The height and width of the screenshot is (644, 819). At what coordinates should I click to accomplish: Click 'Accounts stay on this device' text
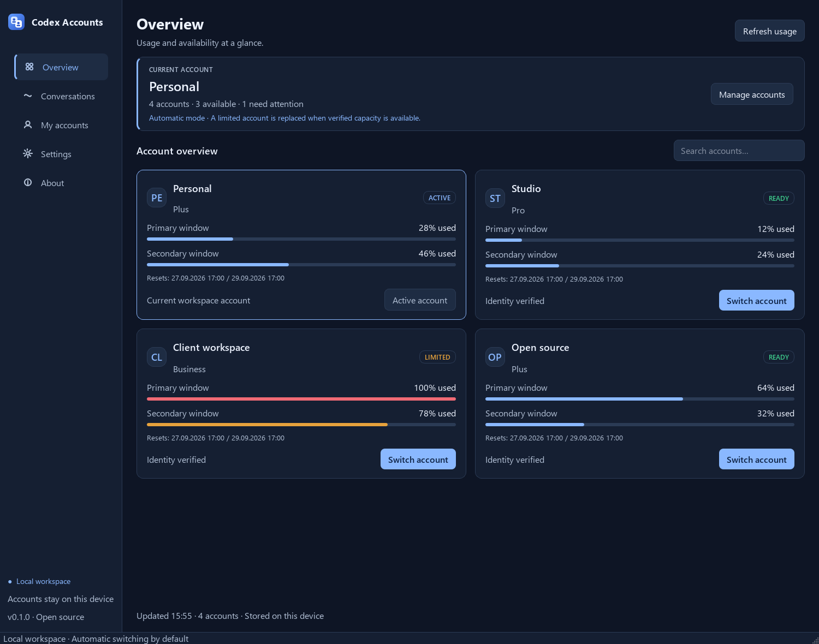click(61, 599)
